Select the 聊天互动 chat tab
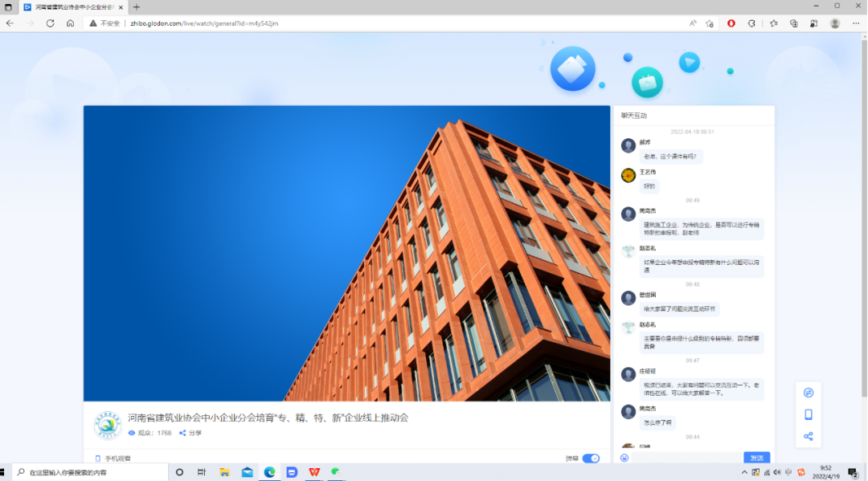 [x=634, y=116]
